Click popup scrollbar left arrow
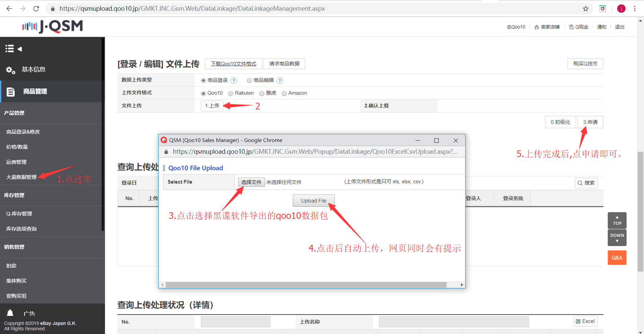 coord(162,285)
